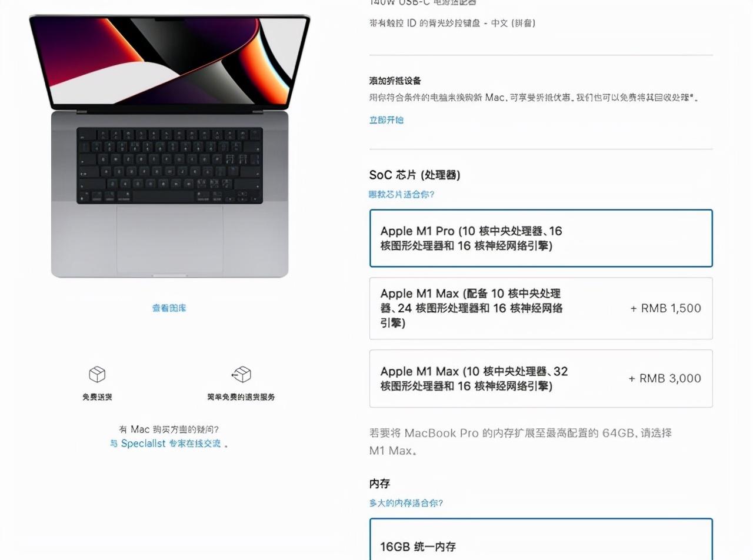This screenshot has height=560, width=753.
Task: Select the 16GB unified memory option
Action: [541, 539]
